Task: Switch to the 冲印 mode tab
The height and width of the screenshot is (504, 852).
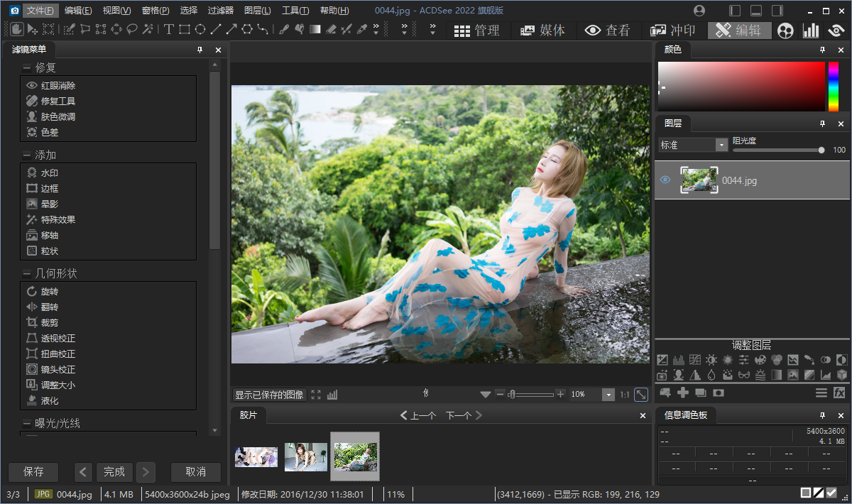Action: (673, 31)
